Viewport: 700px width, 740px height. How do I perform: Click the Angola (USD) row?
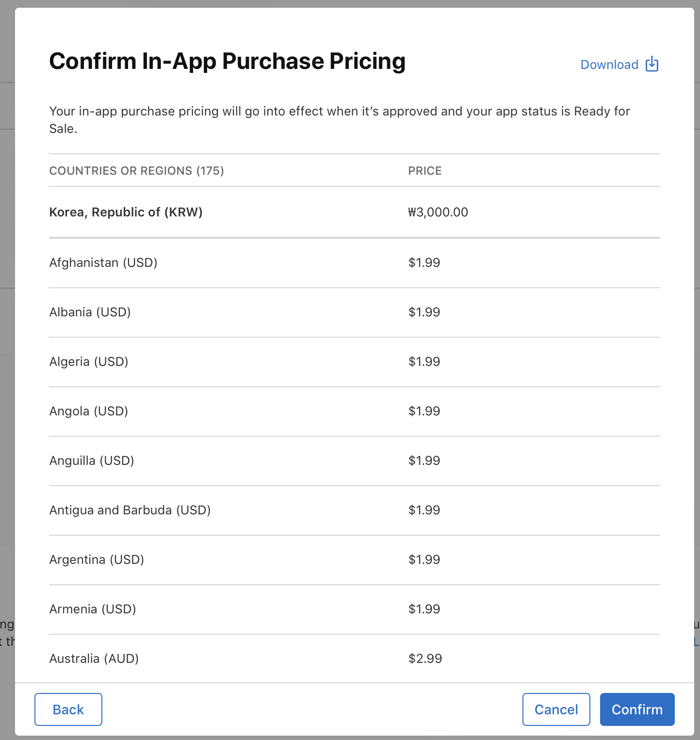pyautogui.click(x=89, y=411)
